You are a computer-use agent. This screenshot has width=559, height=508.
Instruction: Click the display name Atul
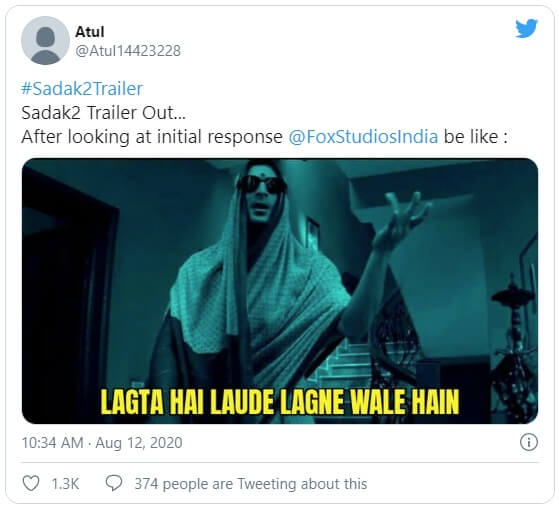coord(90,32)
